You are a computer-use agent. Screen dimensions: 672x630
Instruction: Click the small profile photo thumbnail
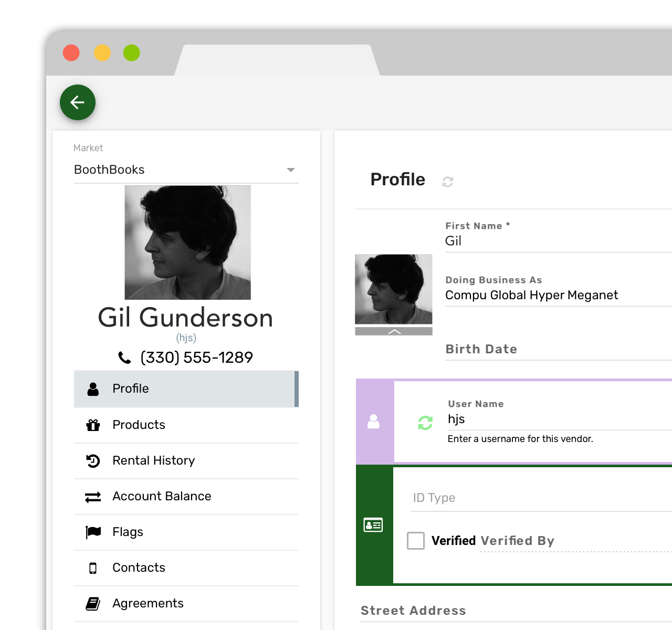click(394, 289)
